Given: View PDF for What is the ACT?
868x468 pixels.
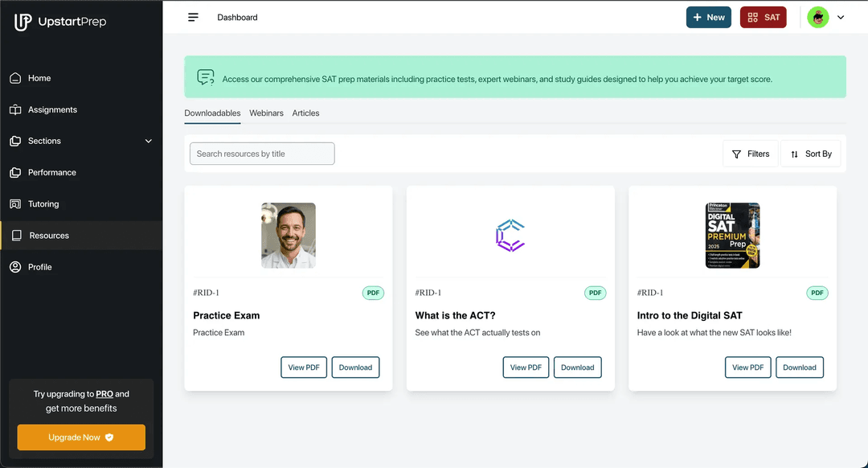Looking at the screenshot, I should (526, 367).
